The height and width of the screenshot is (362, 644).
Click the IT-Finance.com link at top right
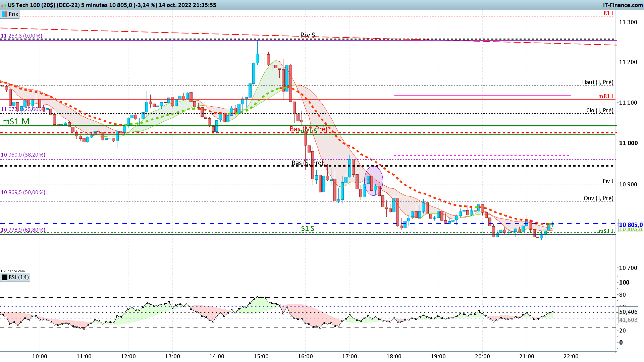[623, 5]
